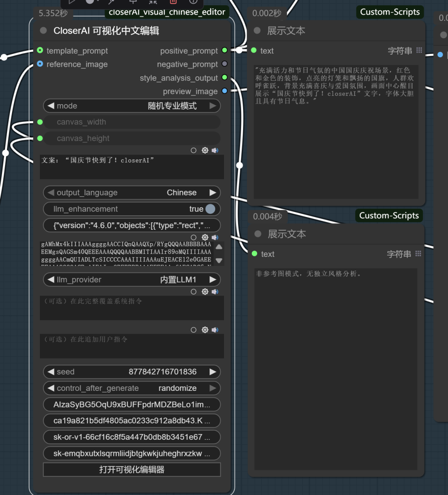
Task: Step output_language to previous with left arrow
Action: pos(51,193)
